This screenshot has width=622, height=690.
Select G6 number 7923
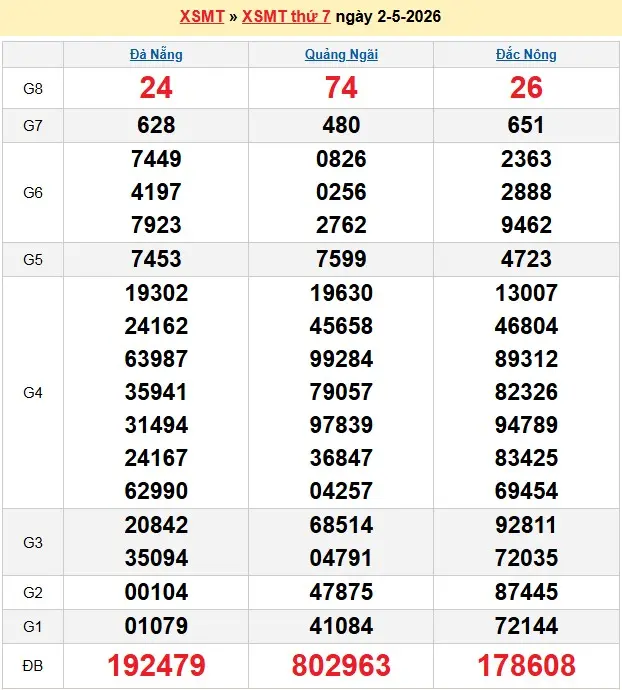(x=156, y=225)
